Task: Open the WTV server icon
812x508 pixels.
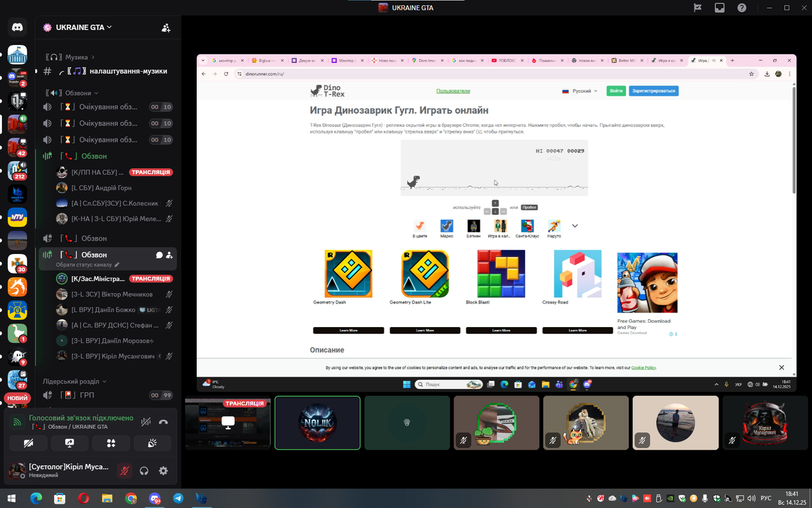Action: tap(17, 218)
